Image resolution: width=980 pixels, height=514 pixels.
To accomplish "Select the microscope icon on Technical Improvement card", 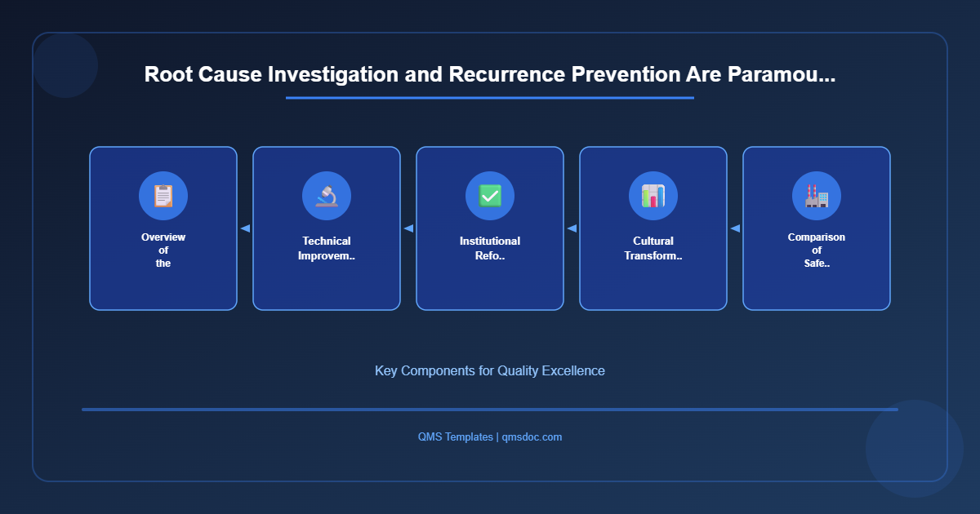I will tap(327, 196).
